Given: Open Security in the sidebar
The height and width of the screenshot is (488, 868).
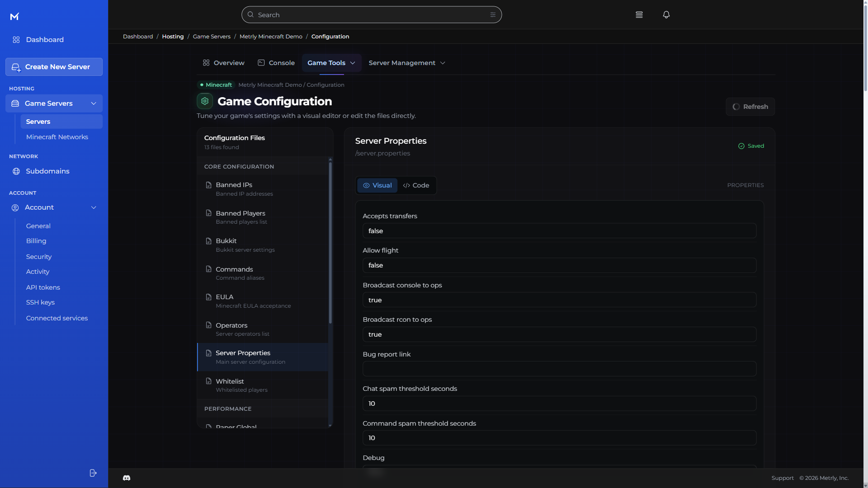Looking at the screenshot, I should click(x=39, y=257).
